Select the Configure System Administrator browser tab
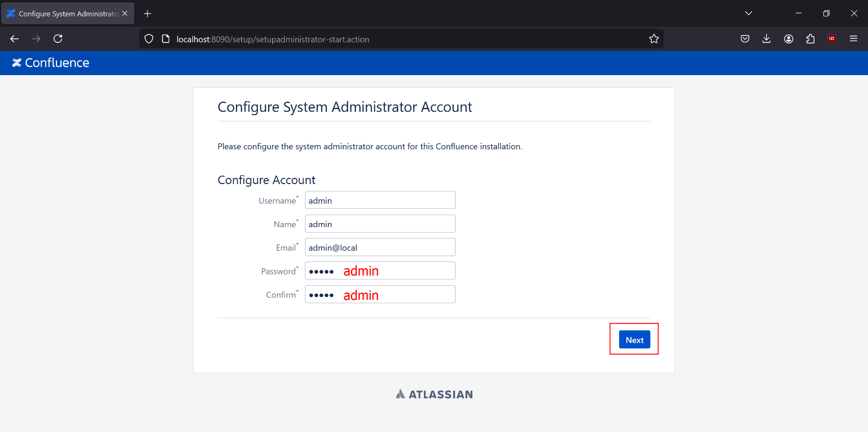 click(68, 14)
